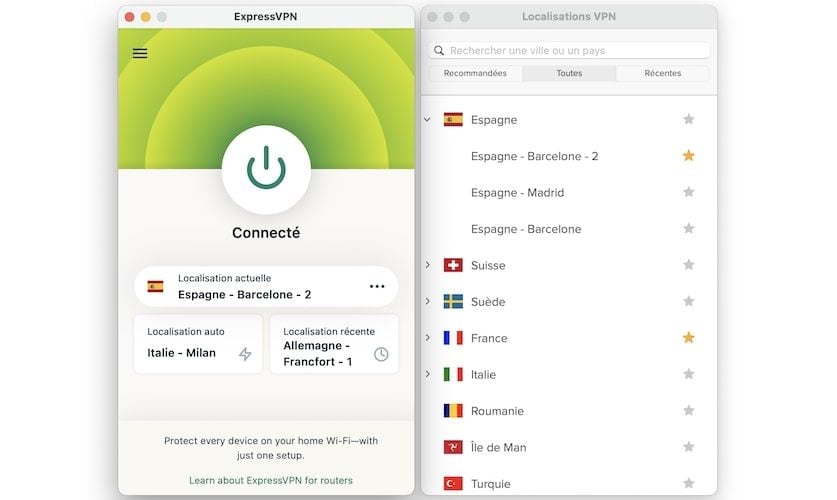Collapse the Espagne country group
837x500 pixels.
point(428,120)
